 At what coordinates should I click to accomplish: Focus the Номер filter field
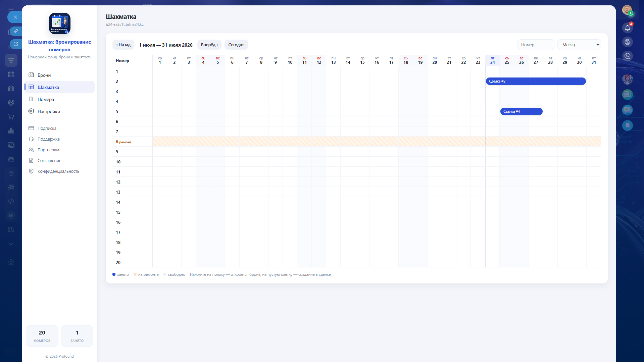click(536, 45)
